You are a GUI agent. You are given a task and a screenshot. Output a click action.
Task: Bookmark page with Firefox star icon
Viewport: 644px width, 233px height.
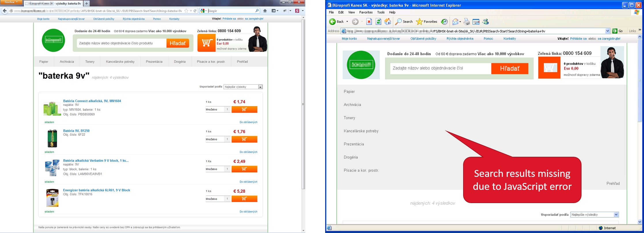[186, 11]
